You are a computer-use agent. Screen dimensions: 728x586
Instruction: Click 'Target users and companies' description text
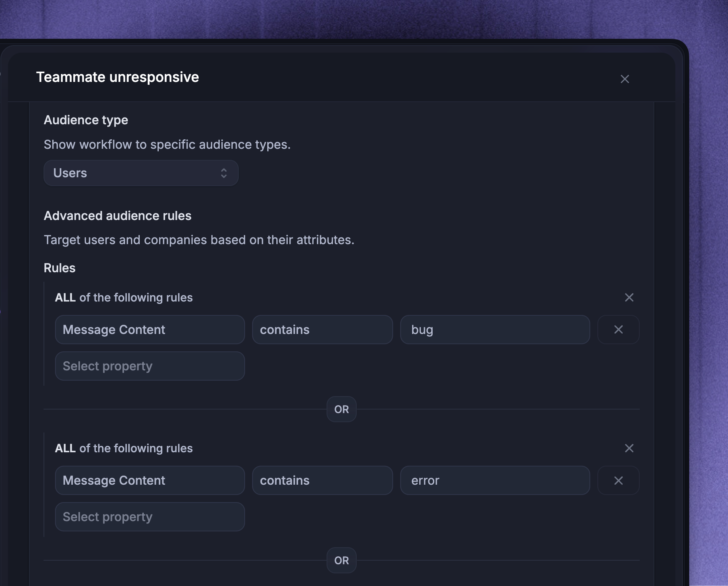click(199, 240)
